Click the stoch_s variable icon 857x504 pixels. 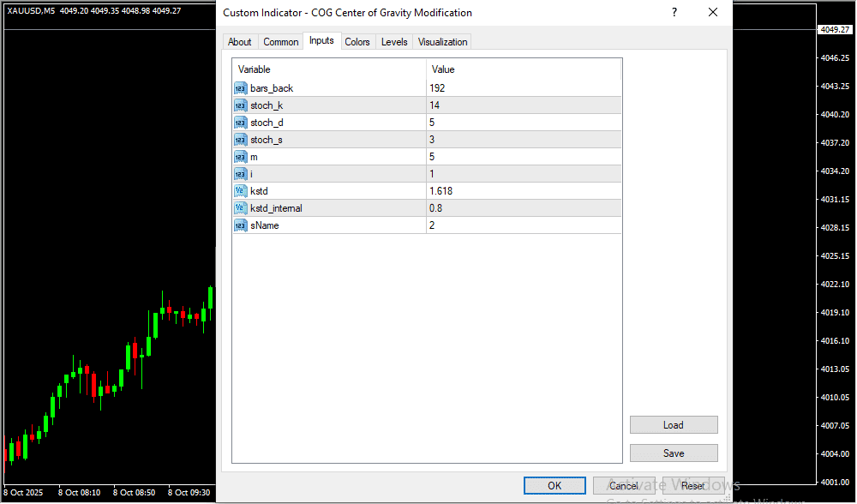240,140
